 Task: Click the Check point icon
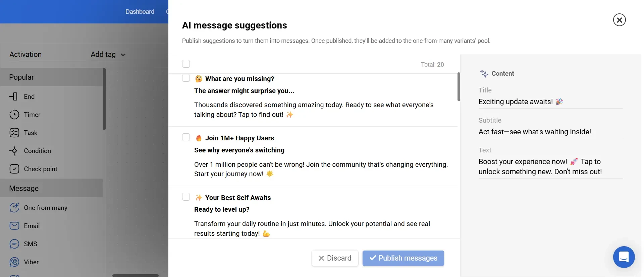click(14, 169)
